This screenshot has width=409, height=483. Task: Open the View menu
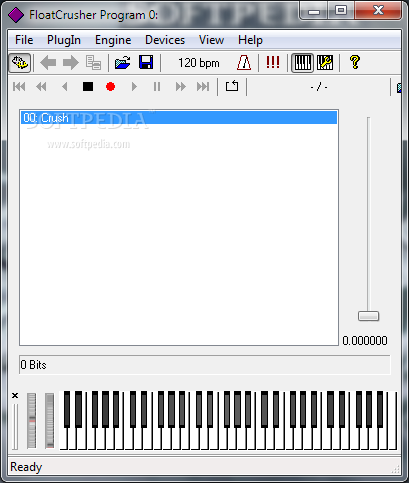(x=211, y=40)
